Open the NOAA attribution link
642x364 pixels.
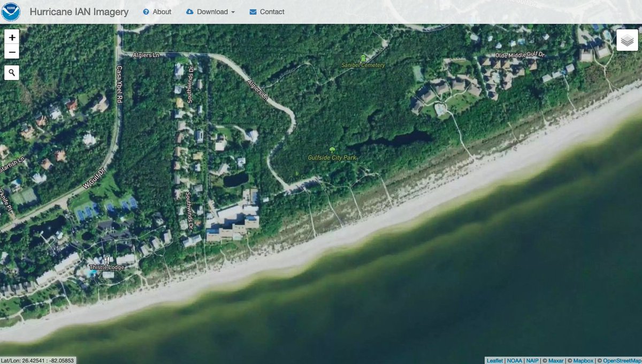point(515,360)
